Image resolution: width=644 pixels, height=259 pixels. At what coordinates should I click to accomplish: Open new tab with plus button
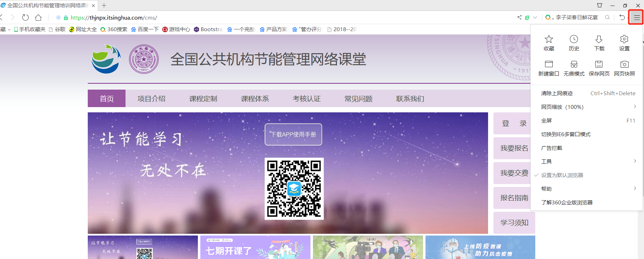click(x=104, y=5)
